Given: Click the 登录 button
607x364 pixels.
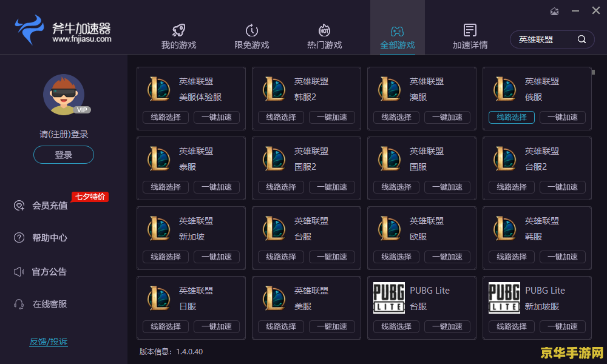Looking at the screenshot, I should [x=64, y=155].
